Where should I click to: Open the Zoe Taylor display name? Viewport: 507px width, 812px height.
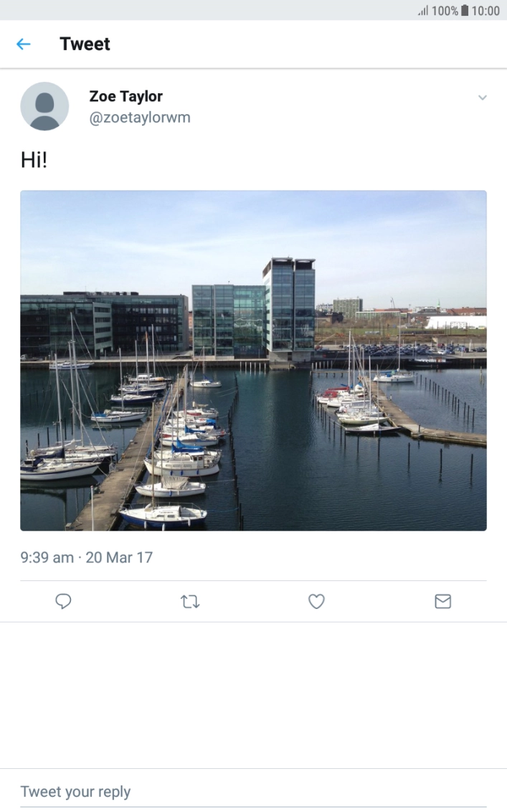click(125, 96)
